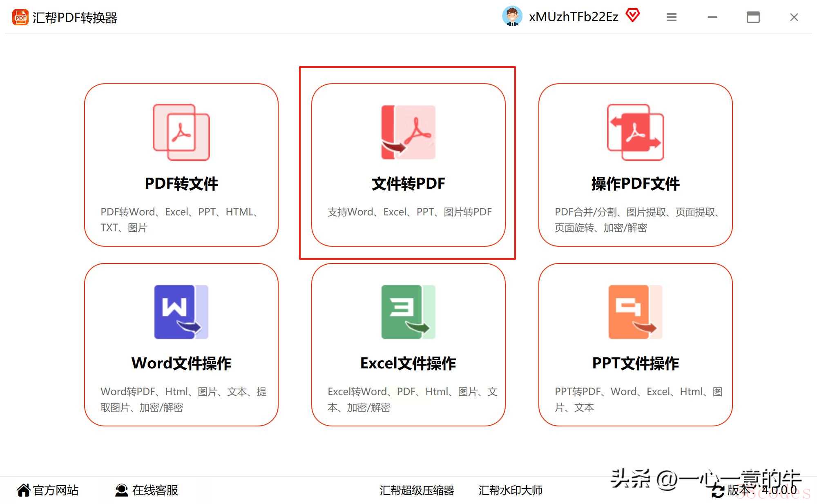
Task: Select the PPT文件操作 card title
Action: tap(636, 364)
